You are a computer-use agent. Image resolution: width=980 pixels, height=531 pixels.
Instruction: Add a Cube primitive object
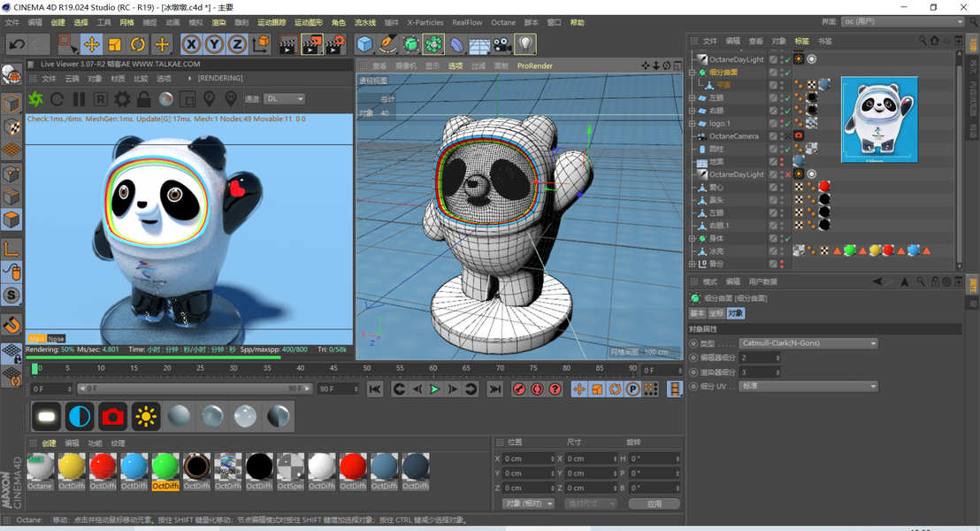(x=365, y=44)
